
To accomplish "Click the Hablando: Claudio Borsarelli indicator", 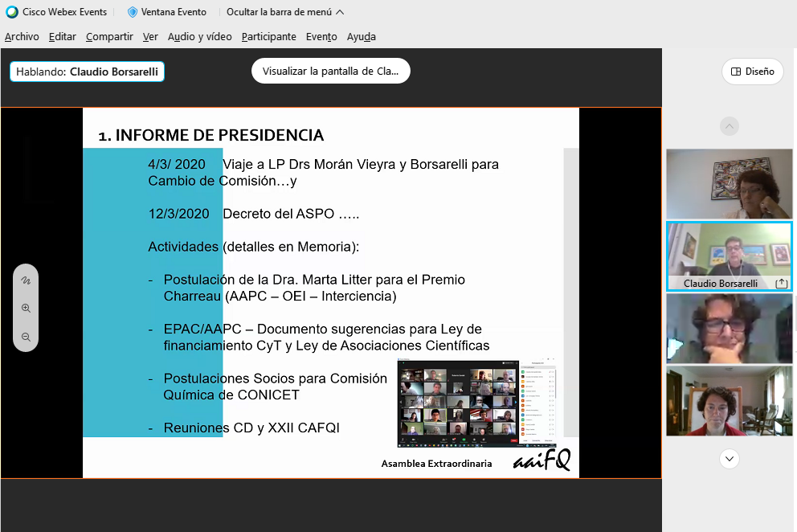I will click(87, 72).
